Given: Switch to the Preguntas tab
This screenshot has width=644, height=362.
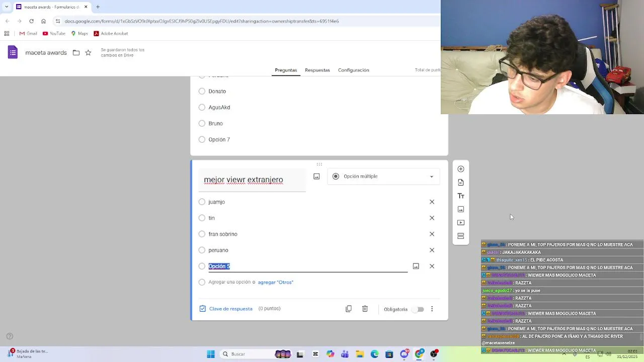Looking at the screenshot, I should pyautogui.click(x=286, y=70).
